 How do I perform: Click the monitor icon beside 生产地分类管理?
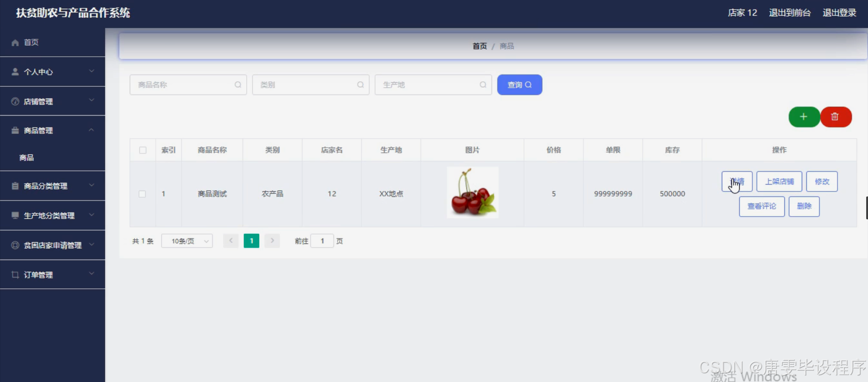[15, 215]
